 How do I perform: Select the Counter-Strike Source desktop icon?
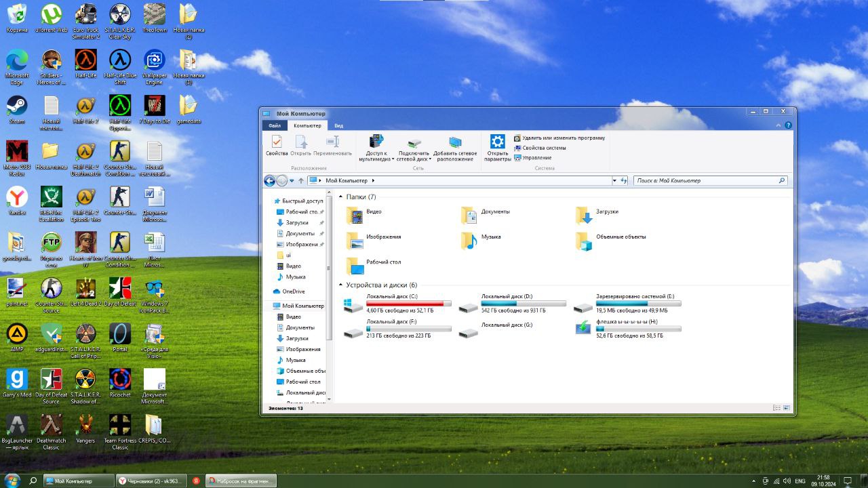(x=51, y=296)
